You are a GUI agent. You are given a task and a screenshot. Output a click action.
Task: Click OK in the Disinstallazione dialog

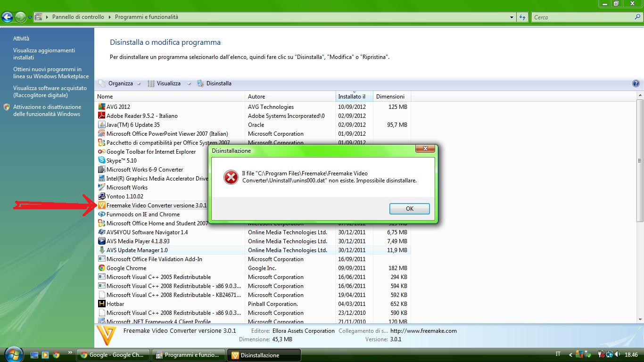[x=409, y=209]
